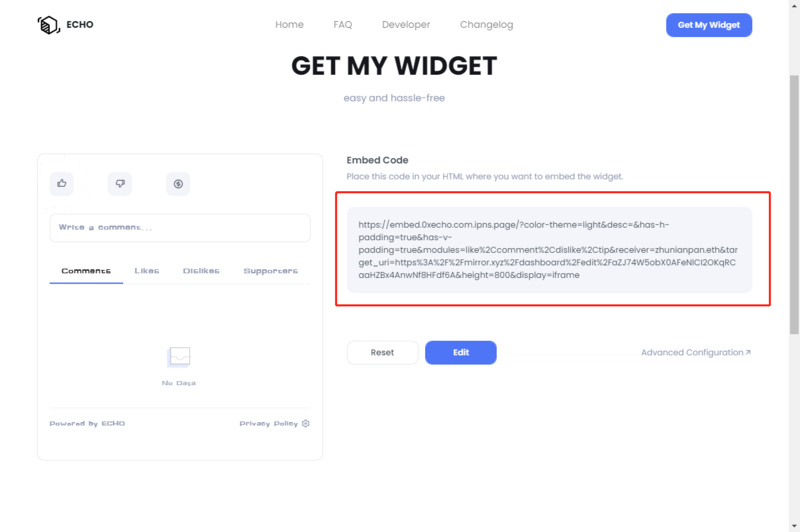Screen dimensions: 800x532
Task: Open widget settings gear icon
Action: [306, 424]
